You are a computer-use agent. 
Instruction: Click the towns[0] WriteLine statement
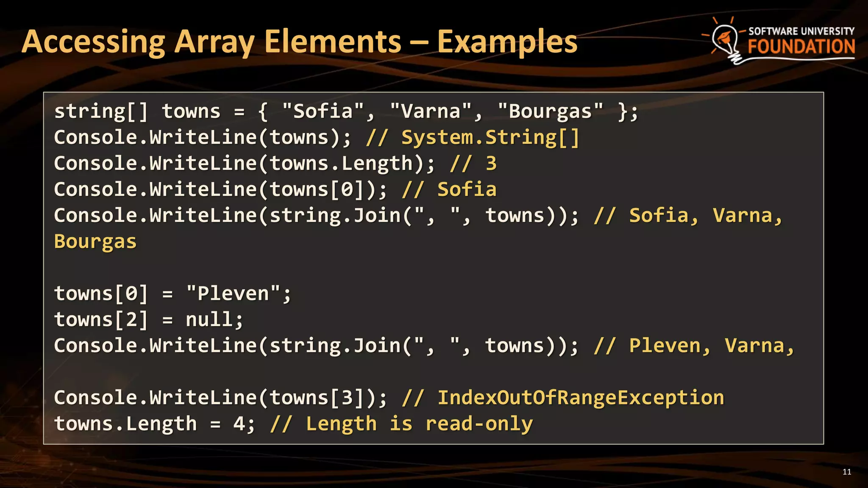pos(220,189)
